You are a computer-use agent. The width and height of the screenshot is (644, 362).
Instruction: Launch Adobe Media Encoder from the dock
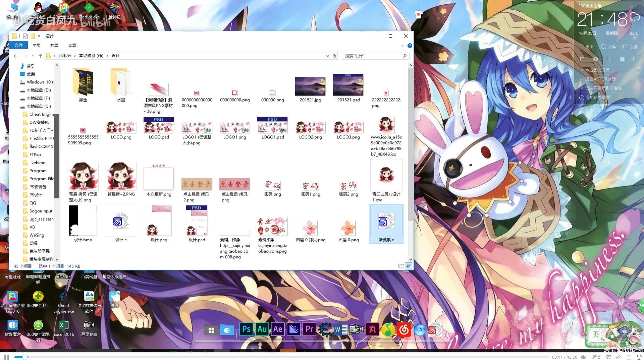[x=293, y=329]
